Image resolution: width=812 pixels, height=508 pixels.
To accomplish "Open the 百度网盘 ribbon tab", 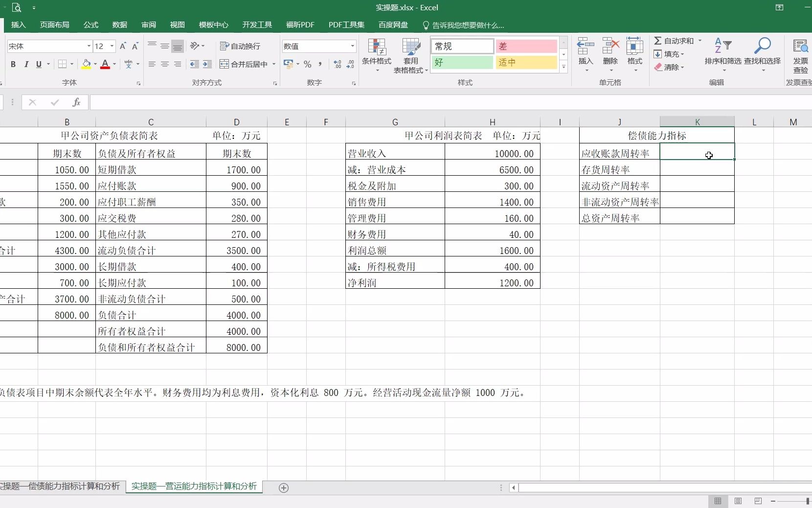I will [393, 25].
